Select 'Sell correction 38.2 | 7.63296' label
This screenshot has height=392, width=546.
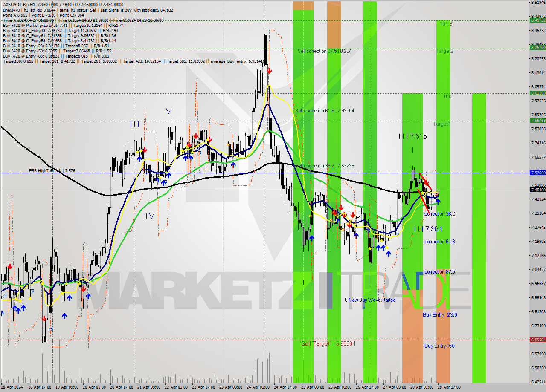point(325,166)
